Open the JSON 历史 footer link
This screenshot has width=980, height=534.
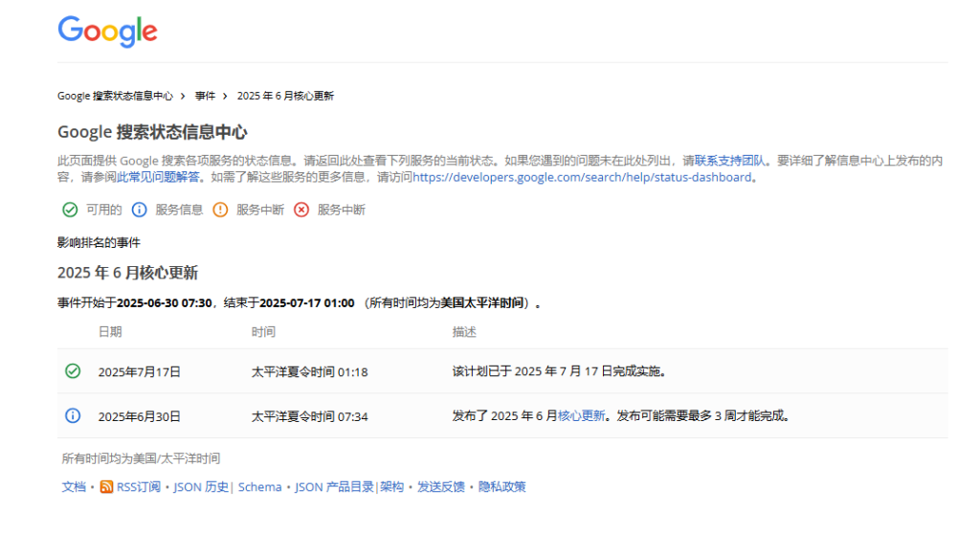coord(201,487)
